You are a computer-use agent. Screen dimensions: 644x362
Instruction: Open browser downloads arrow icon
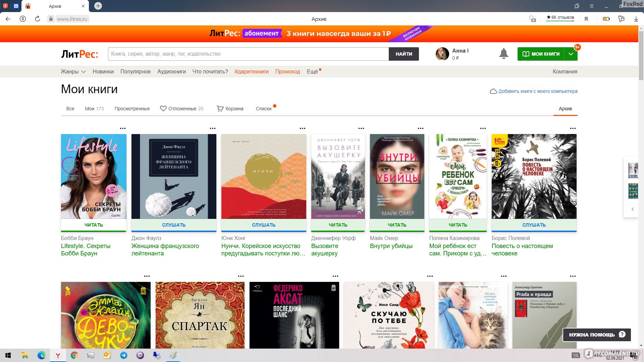(636, 19)
